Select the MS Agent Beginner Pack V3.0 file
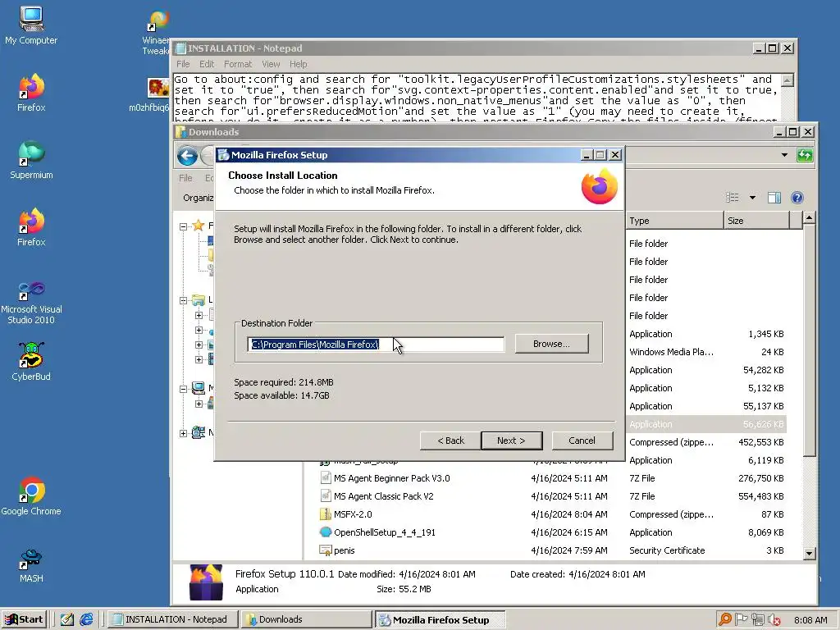The height and width of the screenshot is (630, 840). [x=391, y=478]
